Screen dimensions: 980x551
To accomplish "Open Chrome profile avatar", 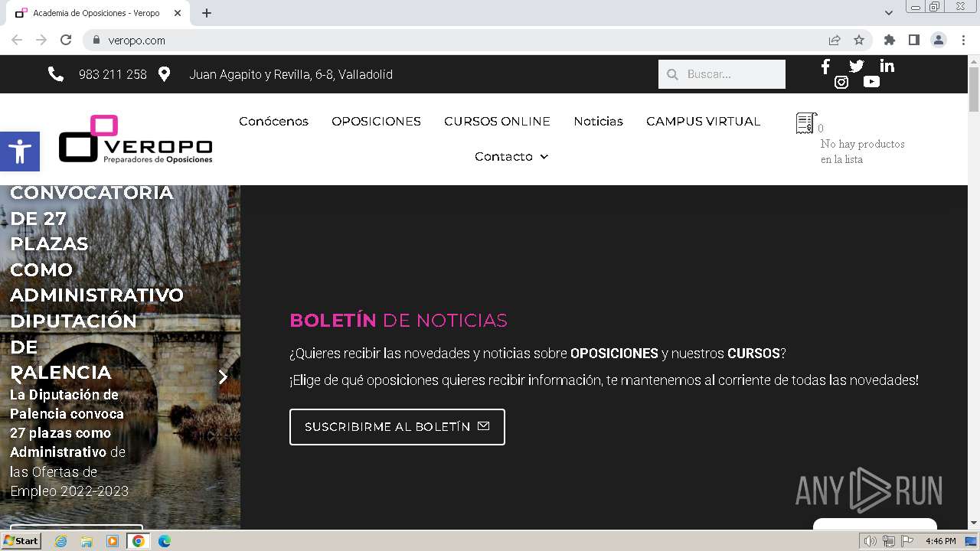I will pos(938,40).
